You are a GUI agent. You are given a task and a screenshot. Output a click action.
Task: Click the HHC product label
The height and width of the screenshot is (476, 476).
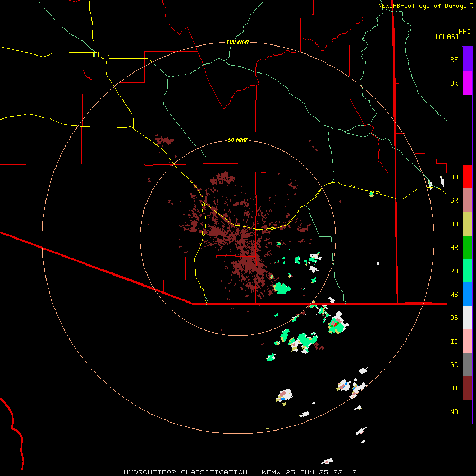pyautogui.click(x=465, y=32)
